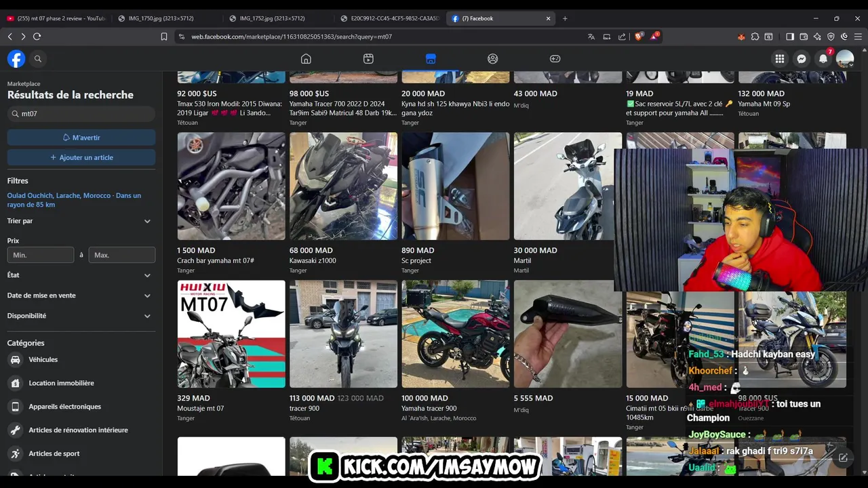Change location Oulad Ouchich Larache link
Viewport: 868px width, 488px height.
[x=74, y=200]
